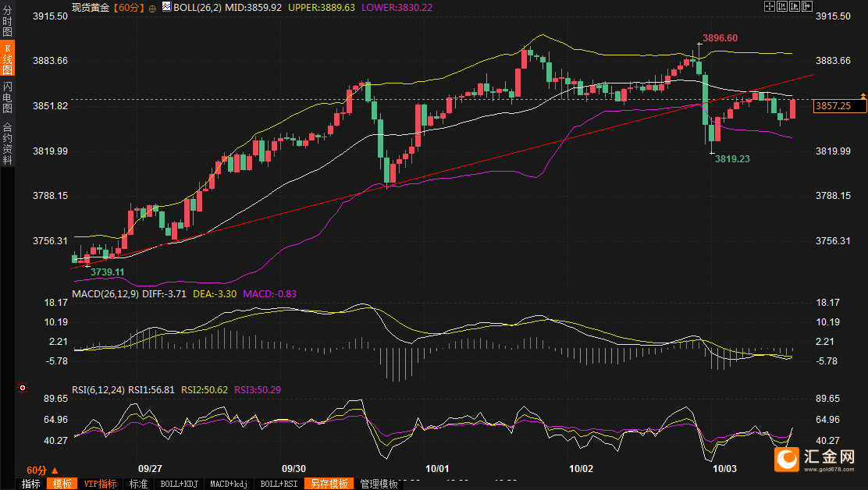Click the 09/30 date on time axis

293,468
